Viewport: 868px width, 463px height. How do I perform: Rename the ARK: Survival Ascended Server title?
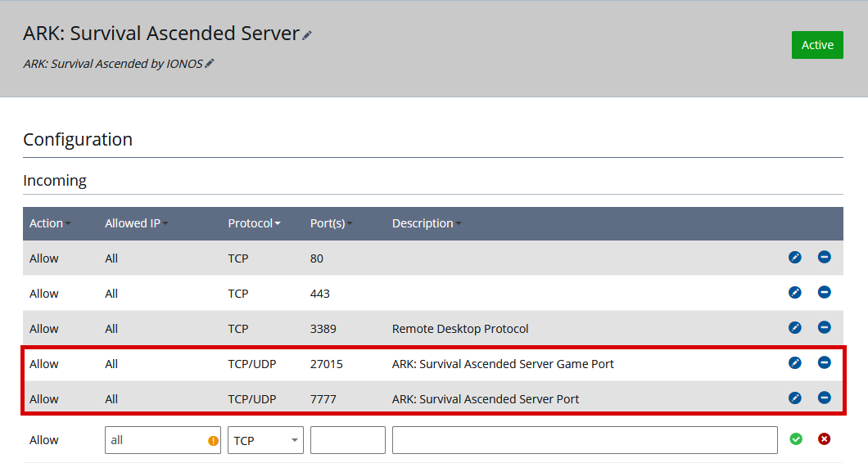point(307,35)
